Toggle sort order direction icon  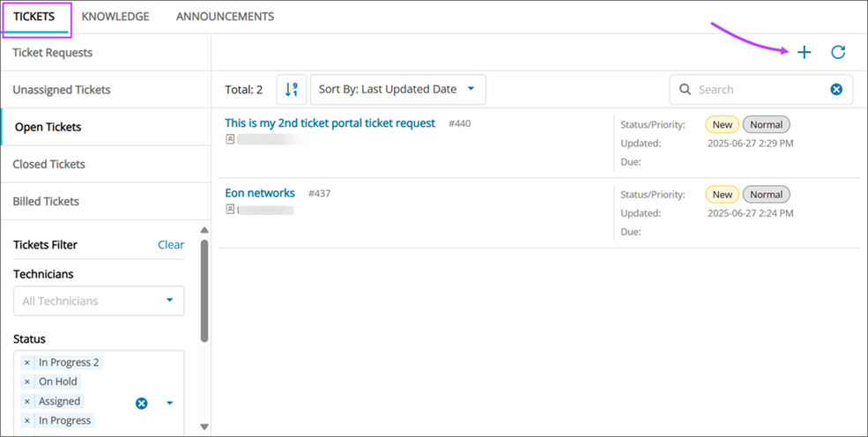pyautogui.click(x=292, y=89)
